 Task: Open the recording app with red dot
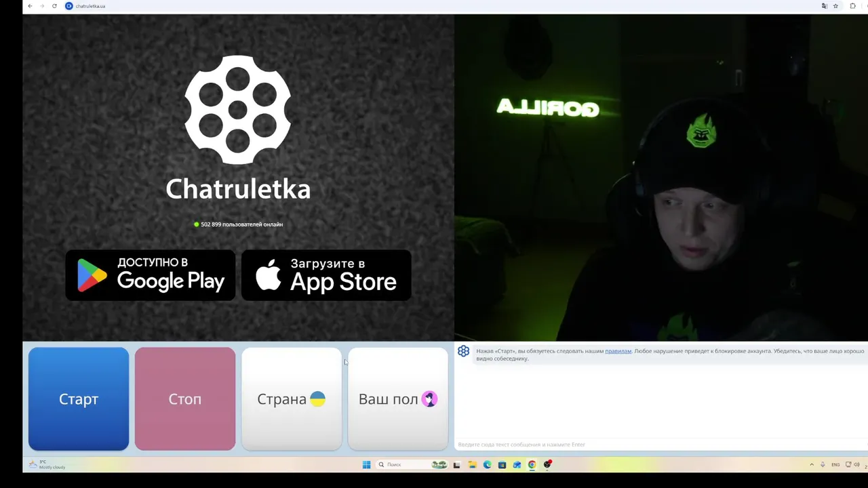[x=547, y=464]
